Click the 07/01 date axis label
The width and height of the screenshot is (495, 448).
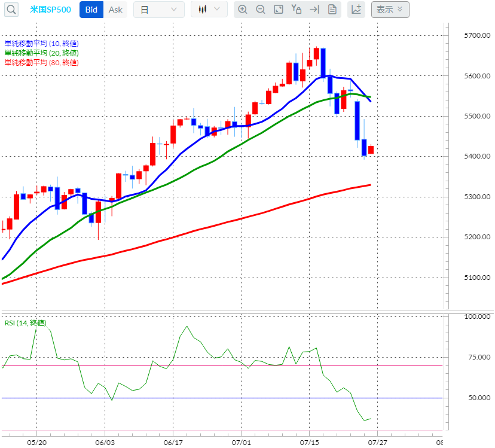pyautogui.click(x=241, y=442)
